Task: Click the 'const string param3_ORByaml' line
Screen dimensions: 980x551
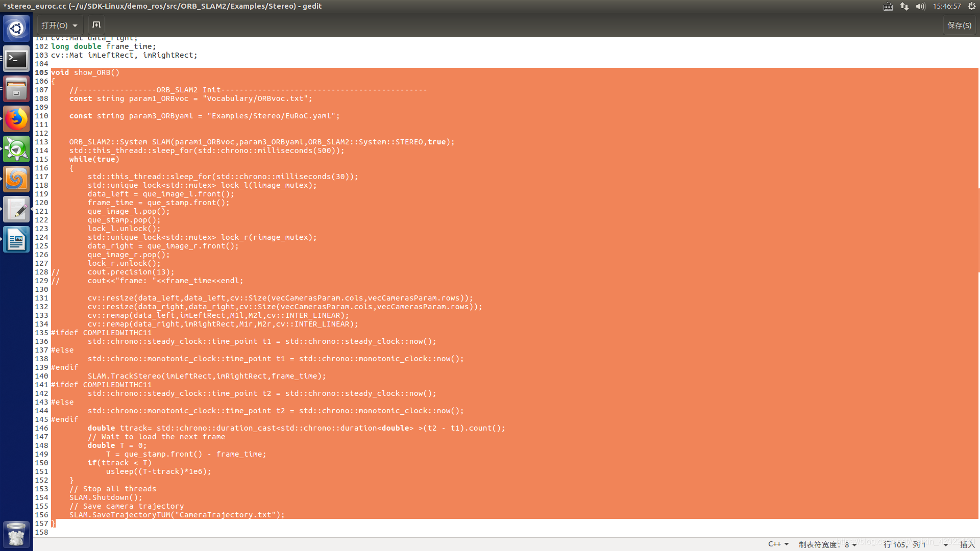Action: (x=205, y=116)
